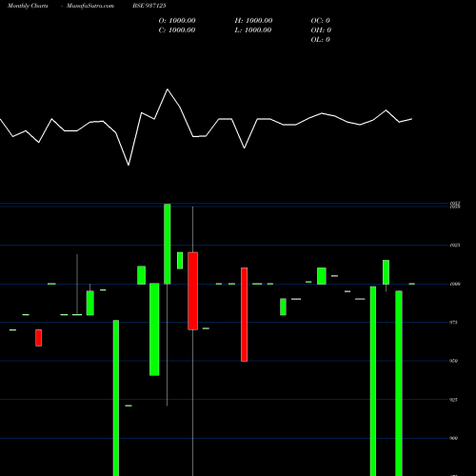Screen dimensions: 476x476
Task: Click the 1000 price axis label
Action: 455,284
